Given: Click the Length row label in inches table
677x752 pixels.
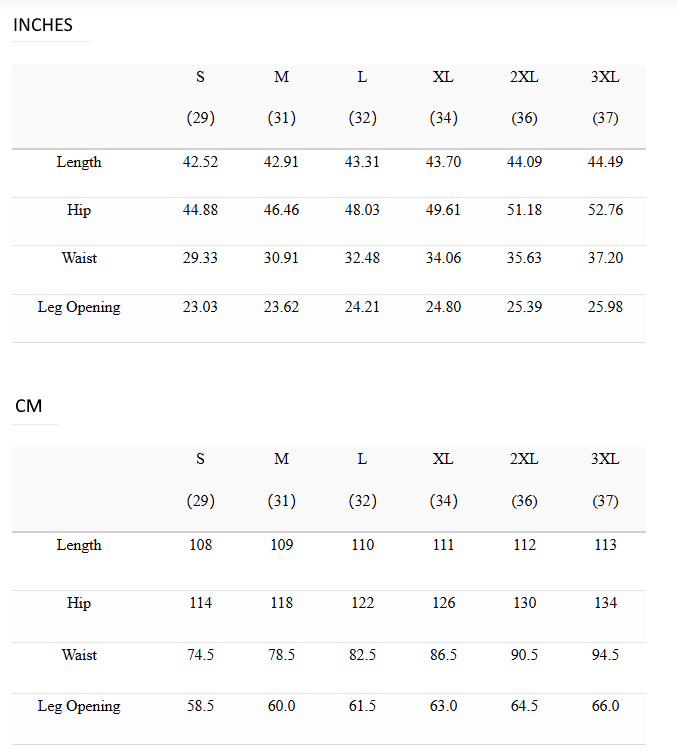Looking at the screenshot, I should 79,162.
